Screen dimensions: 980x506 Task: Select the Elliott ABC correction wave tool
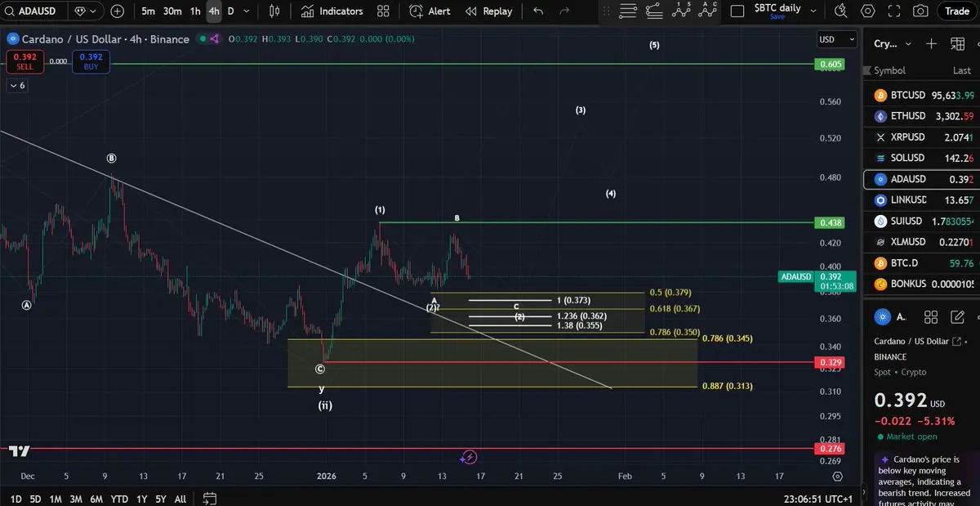click(708, 11)
